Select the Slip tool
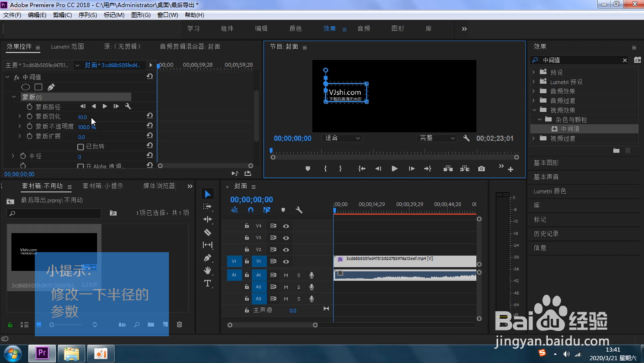Image resolution: width=644 pixels, height=363 pixels. pyautogui.click(x=208, y=245)
